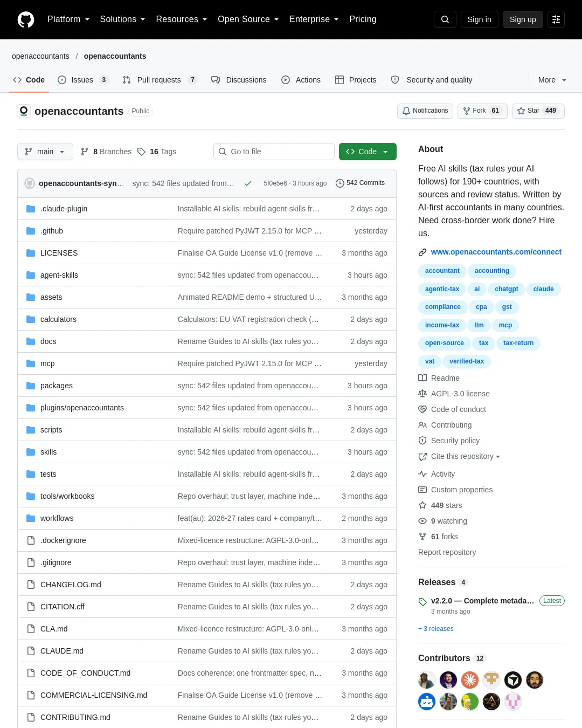Open the Projects tab

click(x=356, y=80)
